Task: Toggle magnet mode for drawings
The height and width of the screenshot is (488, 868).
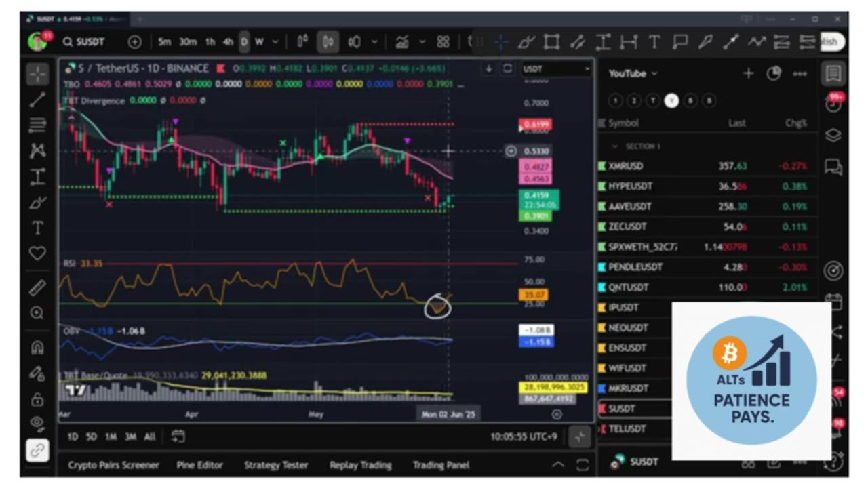Action: [x=38, y=348]
